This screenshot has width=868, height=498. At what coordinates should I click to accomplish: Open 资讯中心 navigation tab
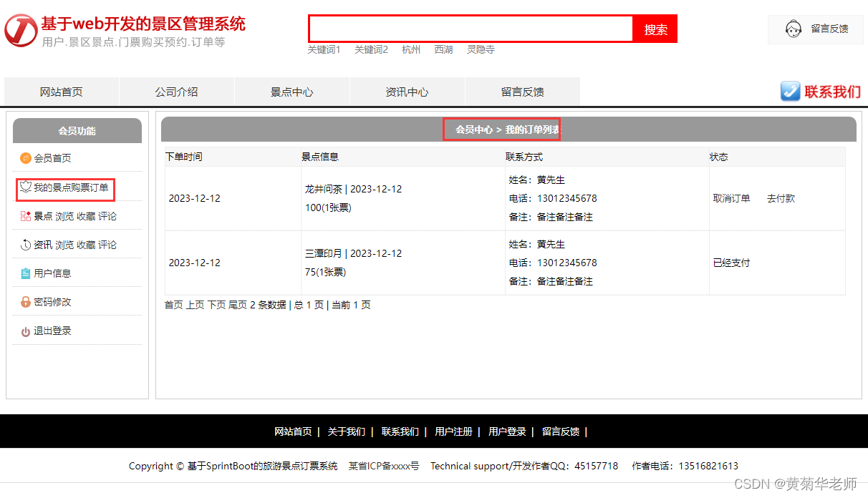[x=407, y=92]
